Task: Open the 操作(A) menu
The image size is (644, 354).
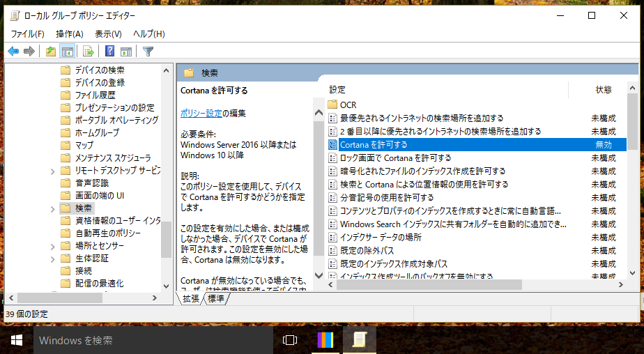Action: pos(70,34)
